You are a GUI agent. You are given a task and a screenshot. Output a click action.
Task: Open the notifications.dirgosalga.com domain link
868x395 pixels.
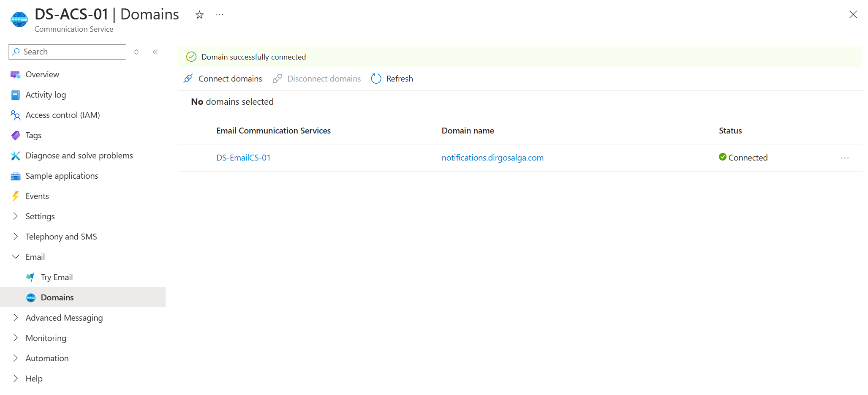pos(493,158)
